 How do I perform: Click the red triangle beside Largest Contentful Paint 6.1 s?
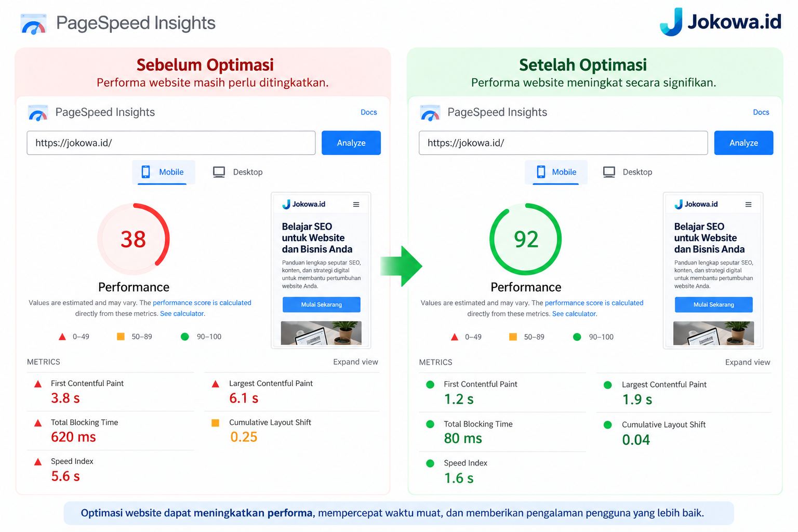click(x=216, y=384)
